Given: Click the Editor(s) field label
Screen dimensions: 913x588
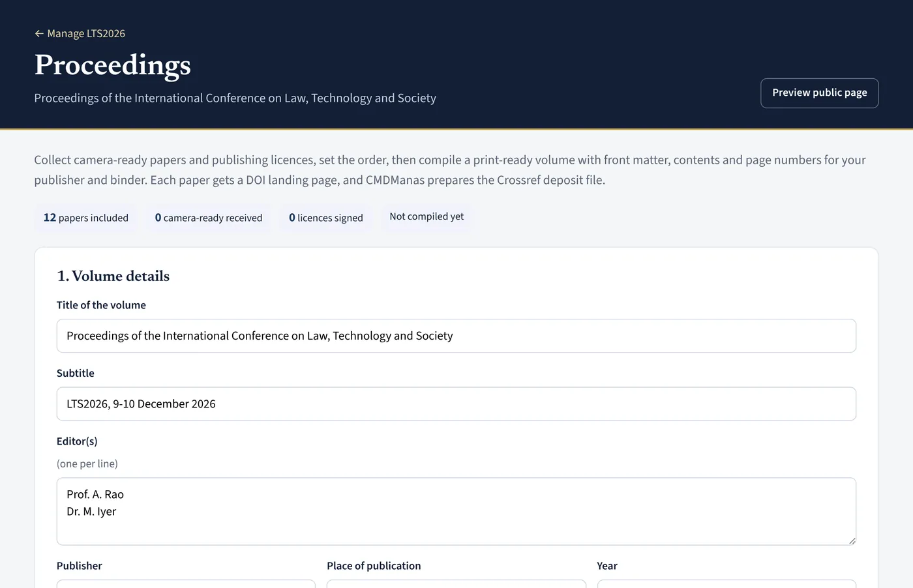Looking at the screenshot, I should click(77, 441).
